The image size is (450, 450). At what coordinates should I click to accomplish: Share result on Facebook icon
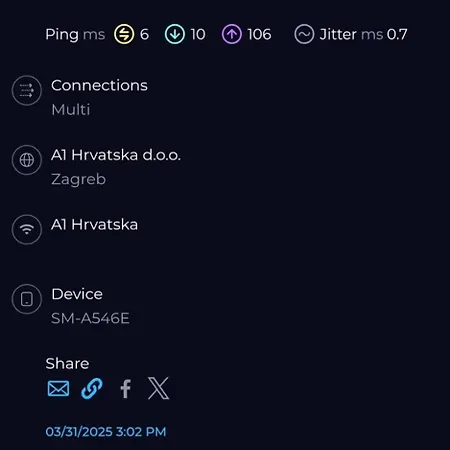pos(125,389)
